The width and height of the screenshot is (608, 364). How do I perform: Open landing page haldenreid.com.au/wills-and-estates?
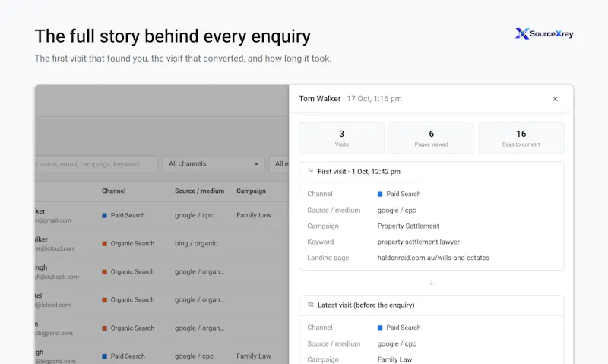coord(433,258)
